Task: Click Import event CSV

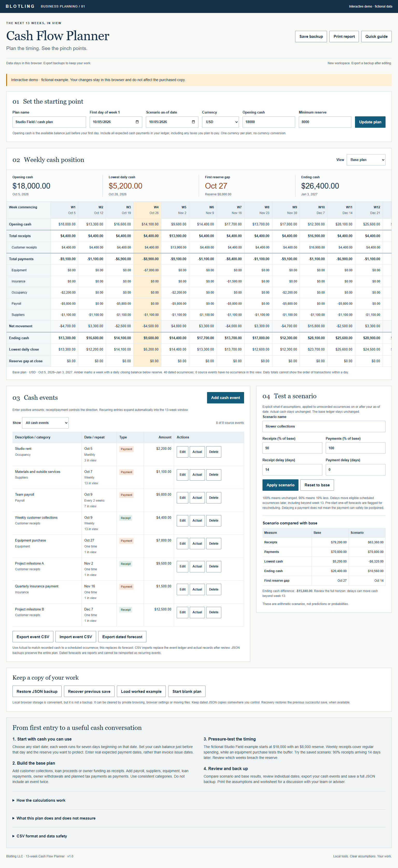Action: pos(76,637)
